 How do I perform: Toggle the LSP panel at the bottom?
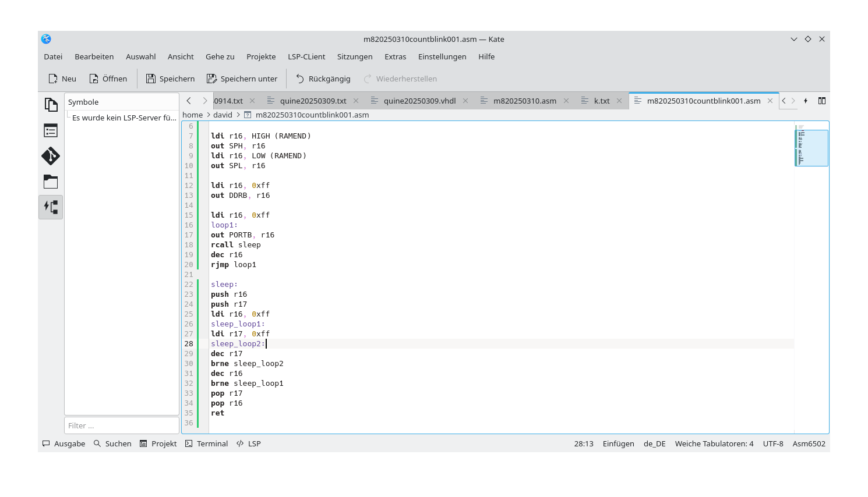(249, 443)
